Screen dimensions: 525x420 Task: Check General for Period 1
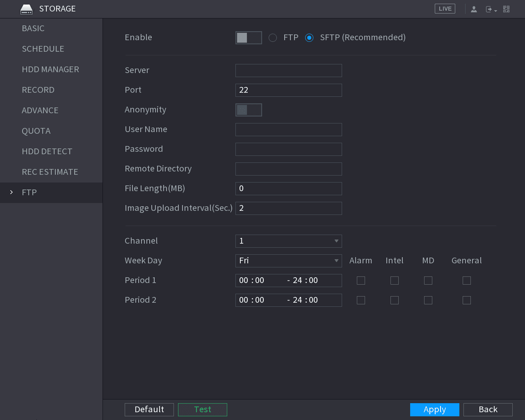click(467, 281)
